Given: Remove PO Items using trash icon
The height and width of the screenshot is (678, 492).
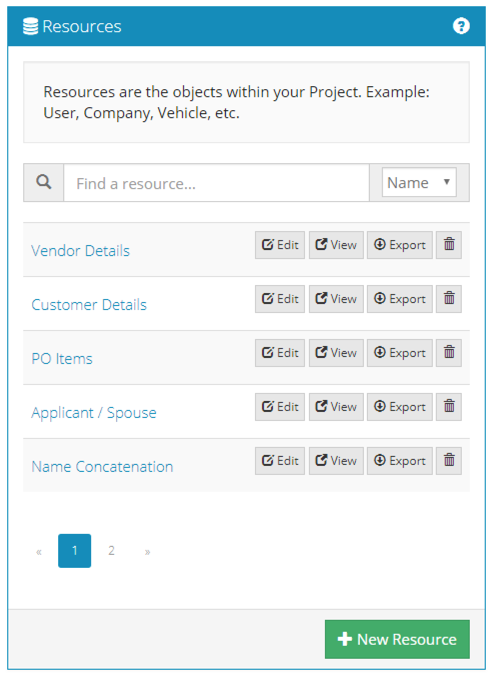Looking at the screenshot, I should pyautogui.click(x=449, y=353).
